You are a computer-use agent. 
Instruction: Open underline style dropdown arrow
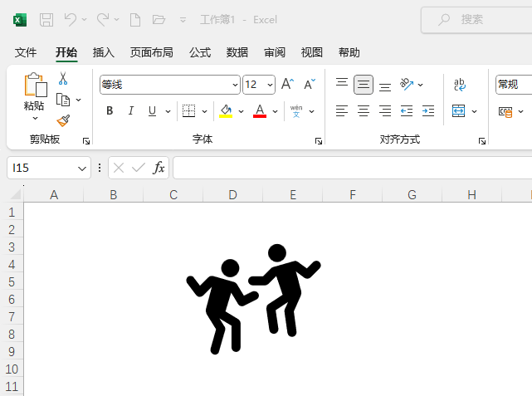168,111
